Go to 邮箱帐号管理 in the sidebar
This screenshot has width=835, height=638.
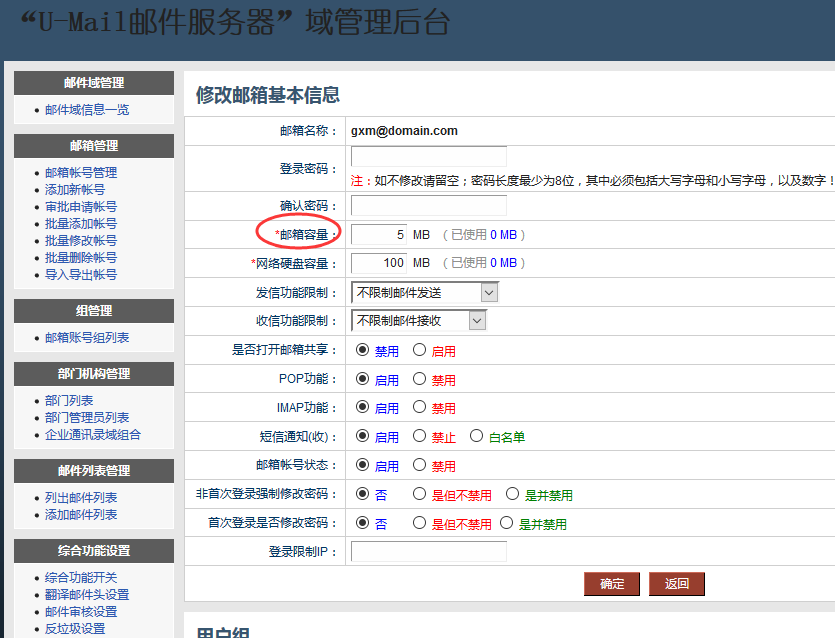click(x=80, y=173)
